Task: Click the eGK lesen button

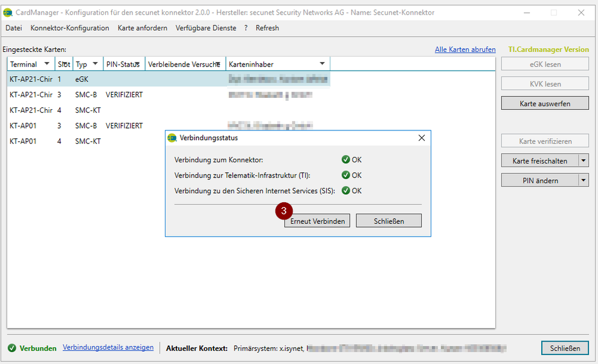Action: click(545, 64)
